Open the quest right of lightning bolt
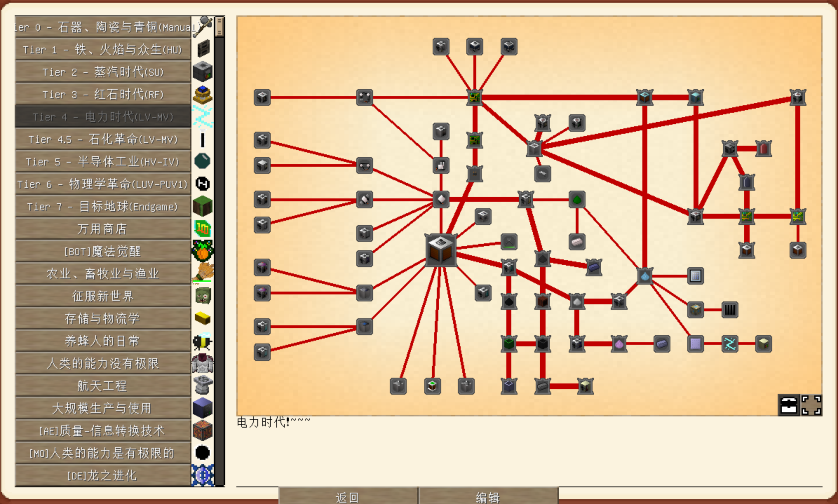Image resolution: width=838 pixels, height=504 pixels. click(763, 344)
